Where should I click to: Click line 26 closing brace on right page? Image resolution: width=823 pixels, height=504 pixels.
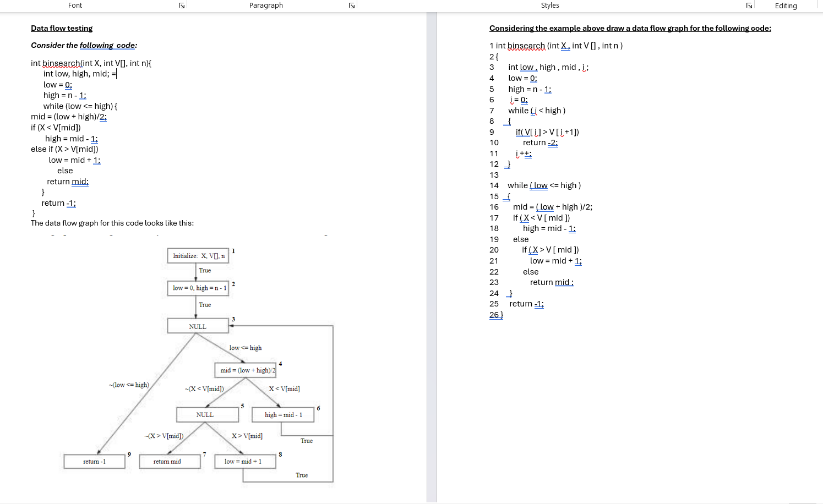tap(495, 314)
